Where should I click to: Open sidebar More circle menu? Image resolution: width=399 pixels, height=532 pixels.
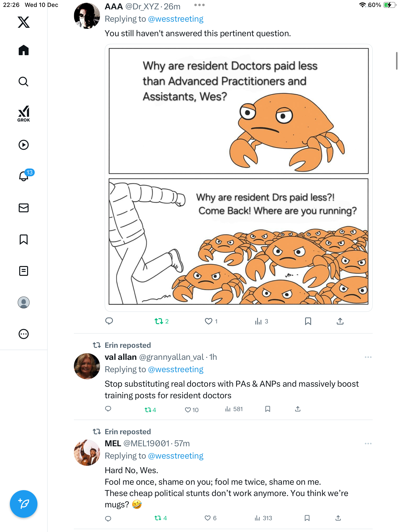pos(24,334)
